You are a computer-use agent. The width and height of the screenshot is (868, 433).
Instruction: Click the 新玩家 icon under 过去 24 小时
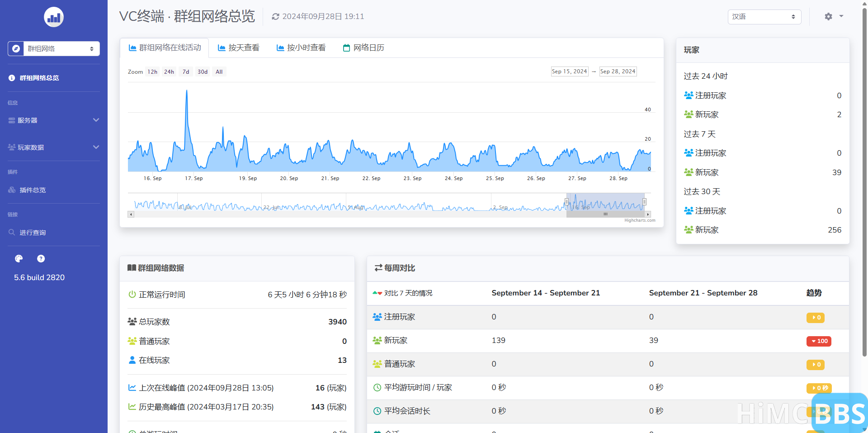(689, 114)
